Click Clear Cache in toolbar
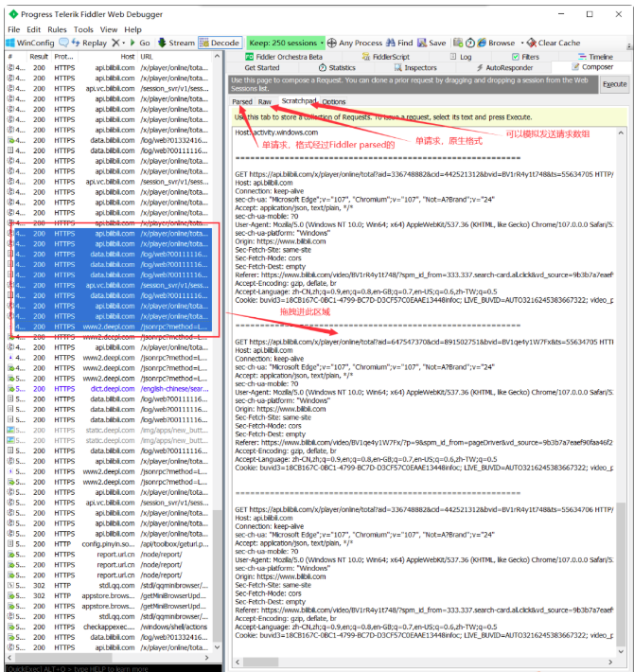Image resolution: width=634 pixels, height=672 pixels. click(554, 43)
